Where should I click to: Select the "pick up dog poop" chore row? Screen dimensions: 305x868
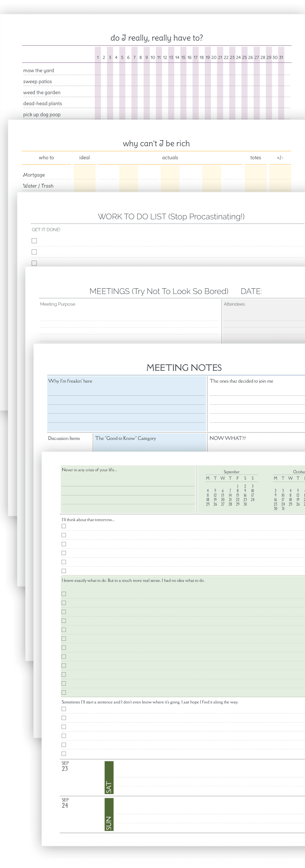click(x=42, y=114)
